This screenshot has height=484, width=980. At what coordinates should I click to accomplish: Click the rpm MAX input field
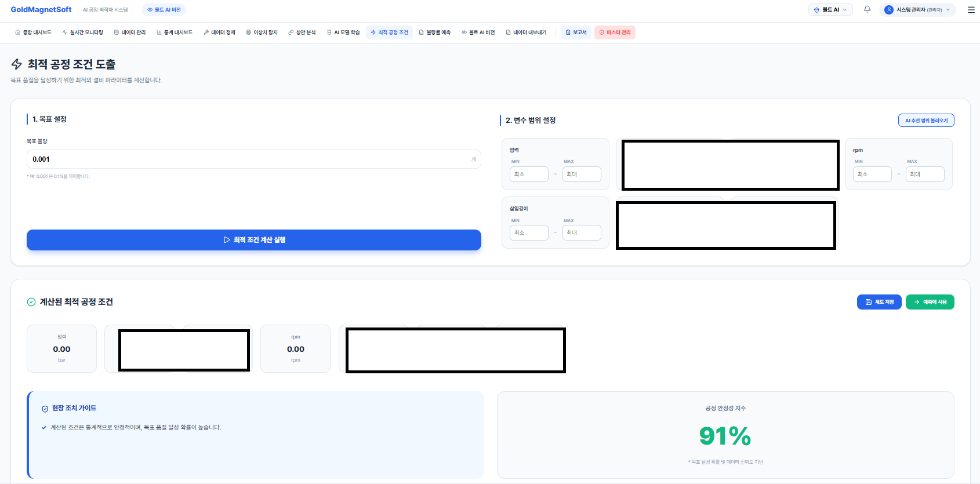[x=925, y=174]
